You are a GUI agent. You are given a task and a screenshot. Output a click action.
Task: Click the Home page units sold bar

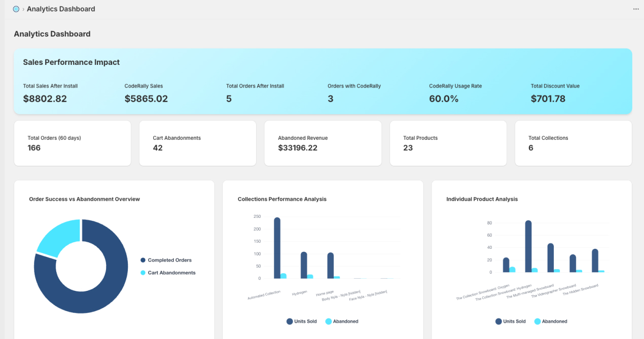[331, 266]
